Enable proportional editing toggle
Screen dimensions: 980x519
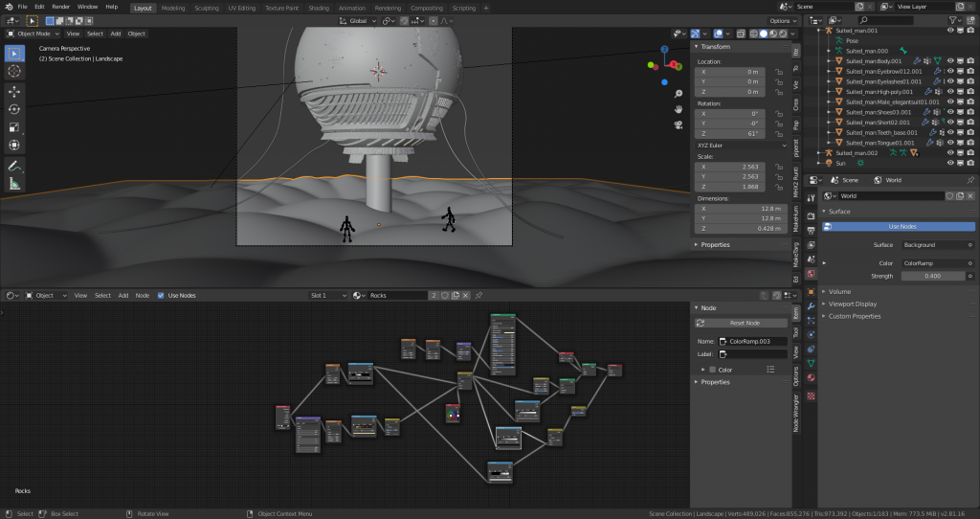tap(434, 21)
